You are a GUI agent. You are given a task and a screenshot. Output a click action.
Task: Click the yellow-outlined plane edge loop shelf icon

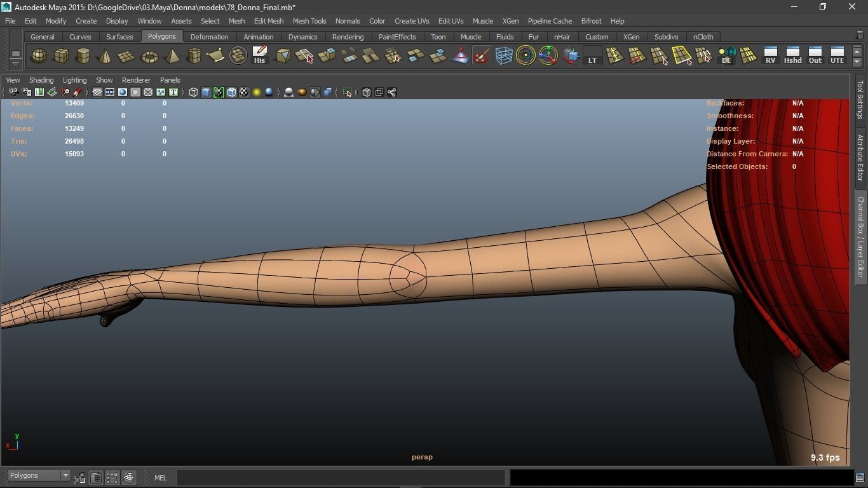pos(682,56)
